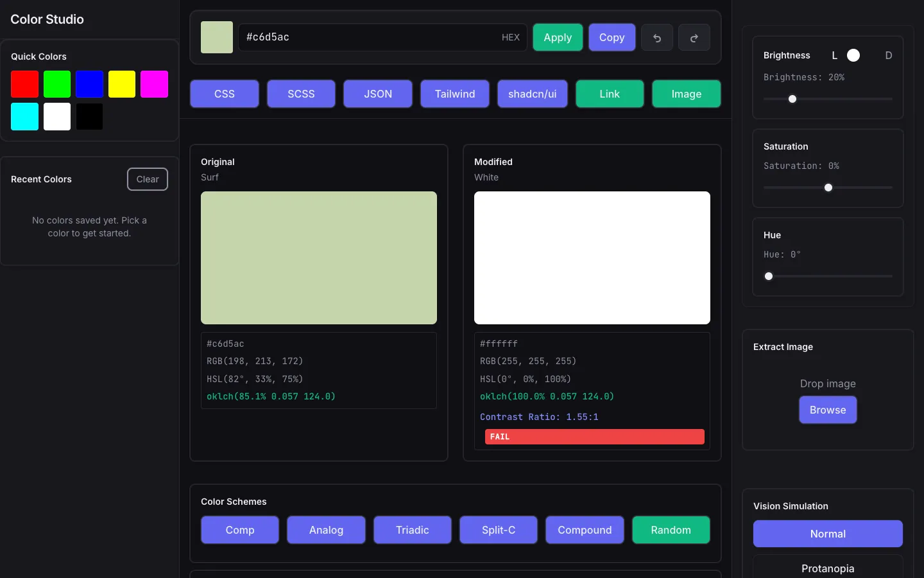Pick the cyan quick color
The image size is (924, 578).
coord(24,117)
